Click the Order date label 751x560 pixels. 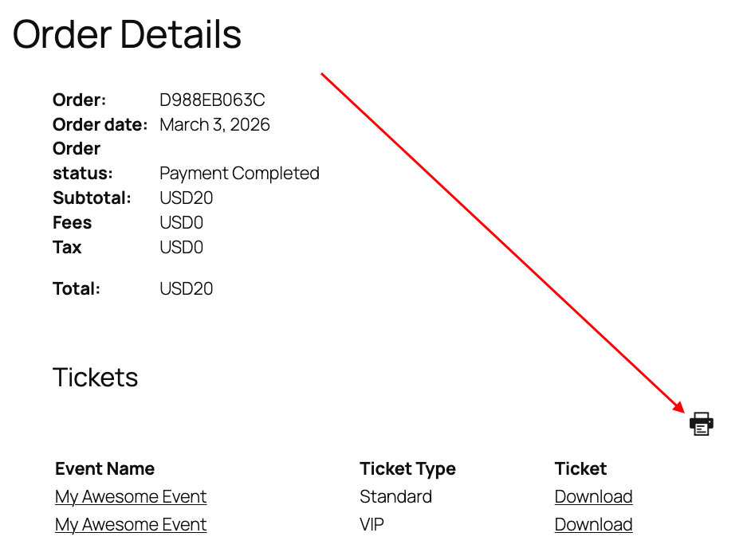click(x=100, y=125)
